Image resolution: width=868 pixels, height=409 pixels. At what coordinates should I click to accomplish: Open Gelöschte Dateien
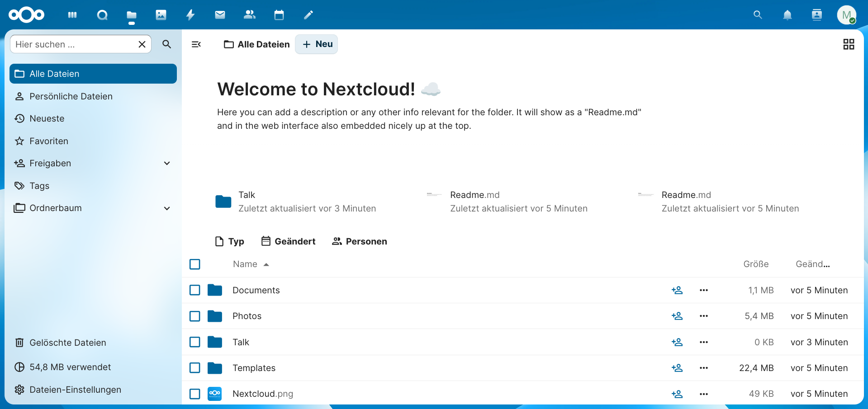tap(67, 343)
